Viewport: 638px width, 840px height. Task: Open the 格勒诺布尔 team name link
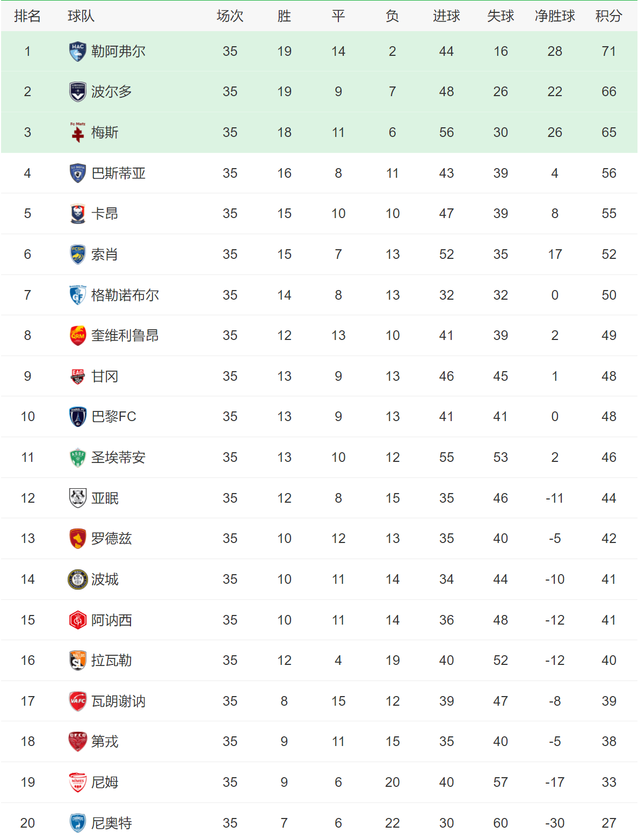click(x=125, y=295)
